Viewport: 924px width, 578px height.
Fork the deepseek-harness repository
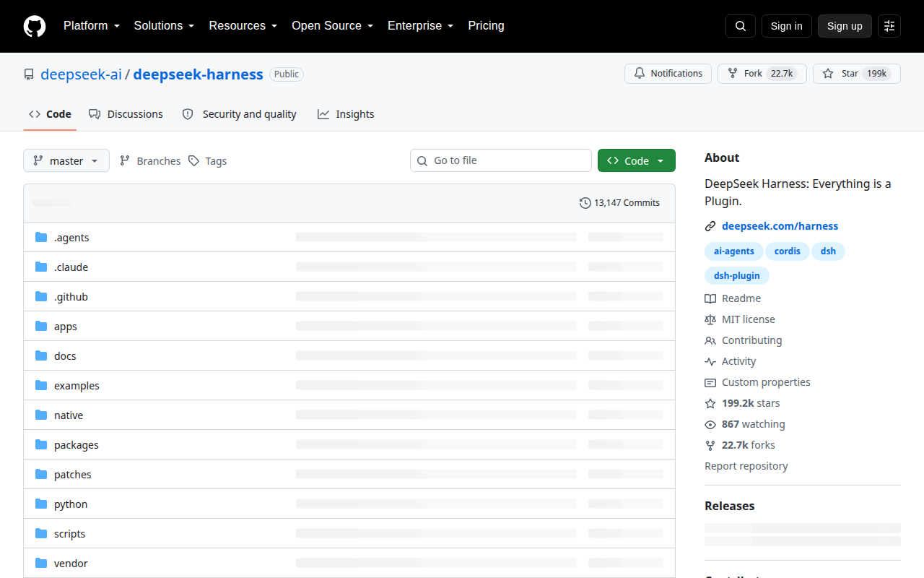pyautogui.click(x=762, y=74)
